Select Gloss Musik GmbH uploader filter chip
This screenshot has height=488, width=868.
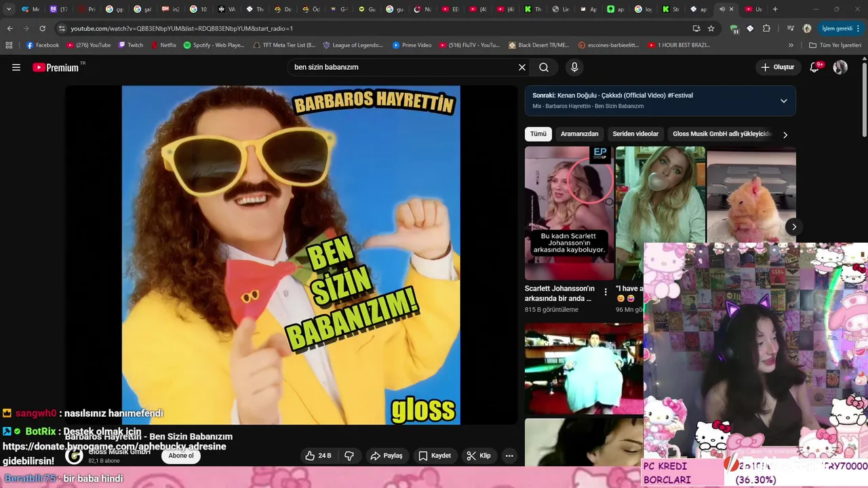coord(722,134)
